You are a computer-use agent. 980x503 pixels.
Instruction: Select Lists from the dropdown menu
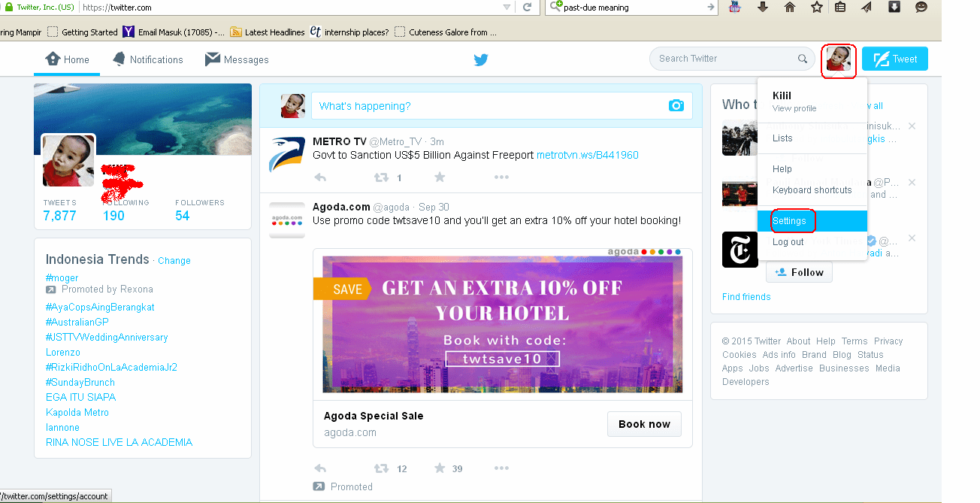click(782, 138)
